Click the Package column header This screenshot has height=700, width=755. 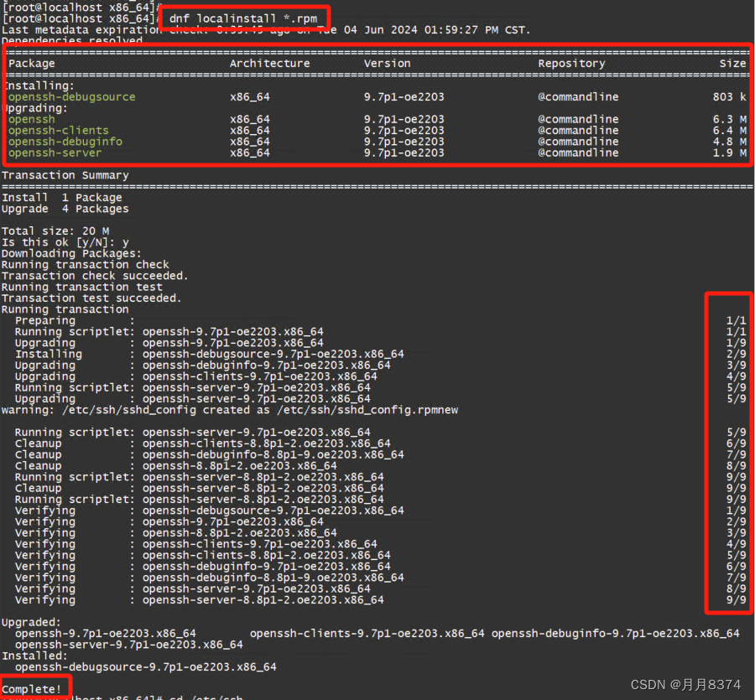(x=31, y=63)
